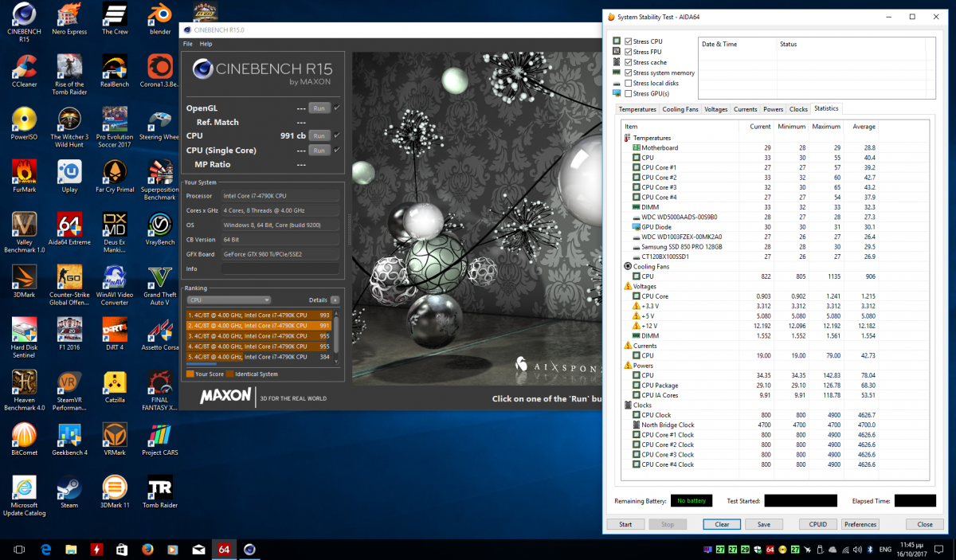Launch the Hard Disk Sentinel icon
The height and width of the screenshot is (560, 956).
pyautogui.click(x=24, y=338)
